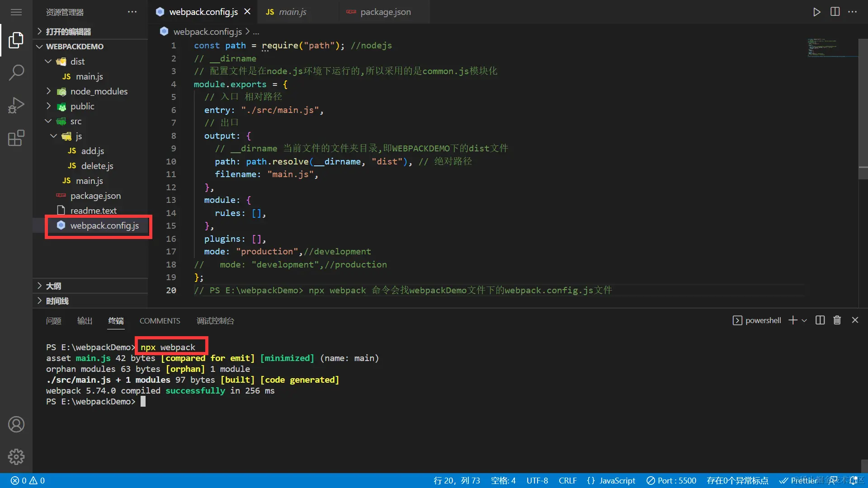Click the Run code play icon
Viewport: 868px width, 488px height.
(x=816, y=12)
